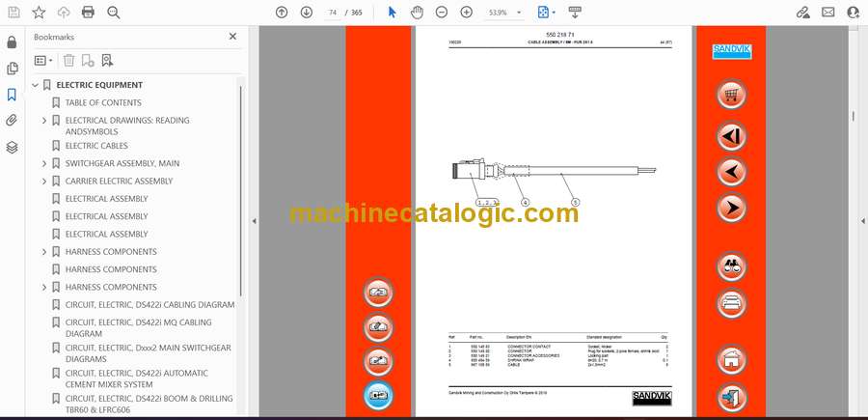Click the shopping cart button
868x420 pixels.
tap(731, 95)
